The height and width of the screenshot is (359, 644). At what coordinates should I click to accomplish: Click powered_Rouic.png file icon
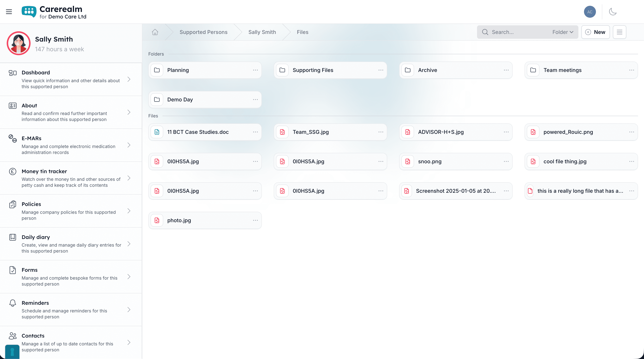tap(533, 132)
